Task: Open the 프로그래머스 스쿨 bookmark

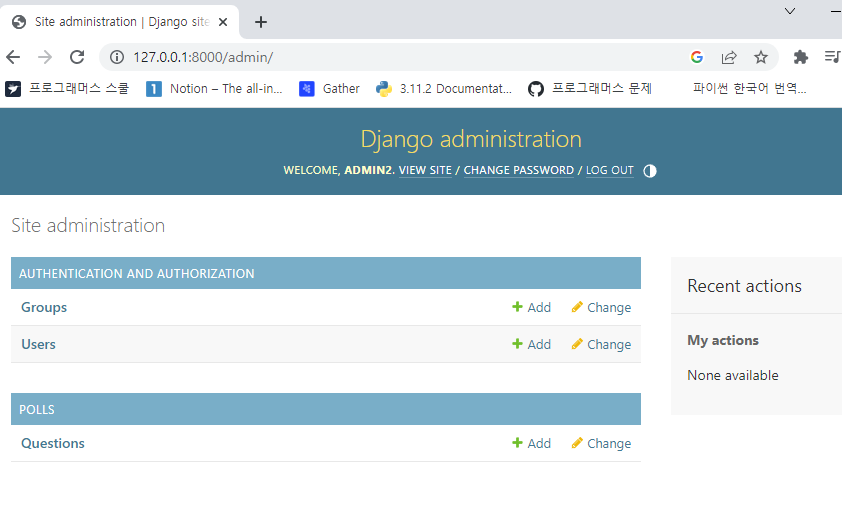Action: 67,89
